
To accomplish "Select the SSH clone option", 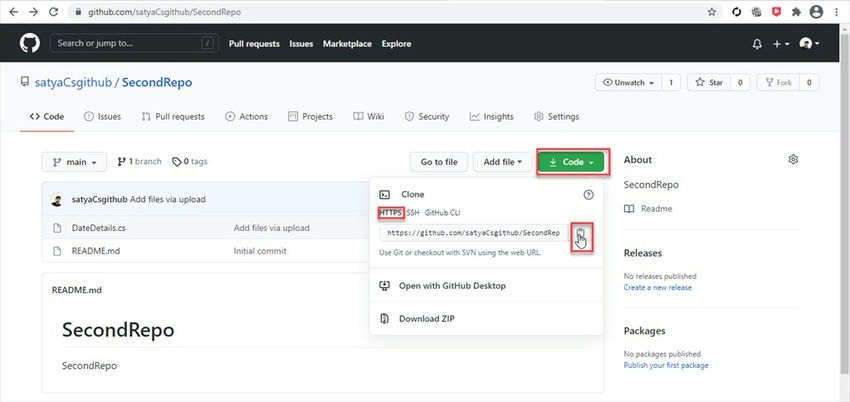I will (x=413, y=213).
